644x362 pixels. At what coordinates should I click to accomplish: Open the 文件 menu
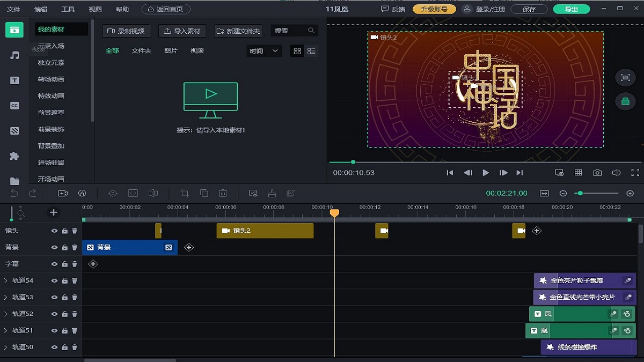tap(13, 9)
